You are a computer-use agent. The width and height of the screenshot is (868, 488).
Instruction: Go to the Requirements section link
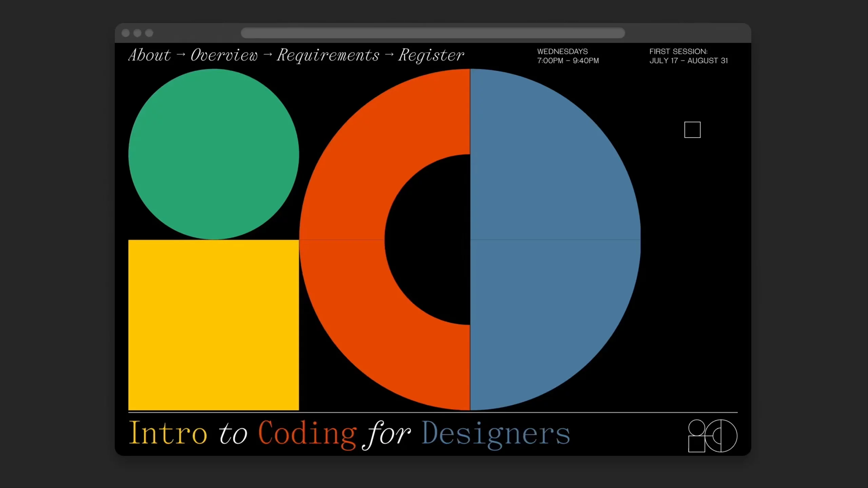pyautogui.click(x=328, y=55)
